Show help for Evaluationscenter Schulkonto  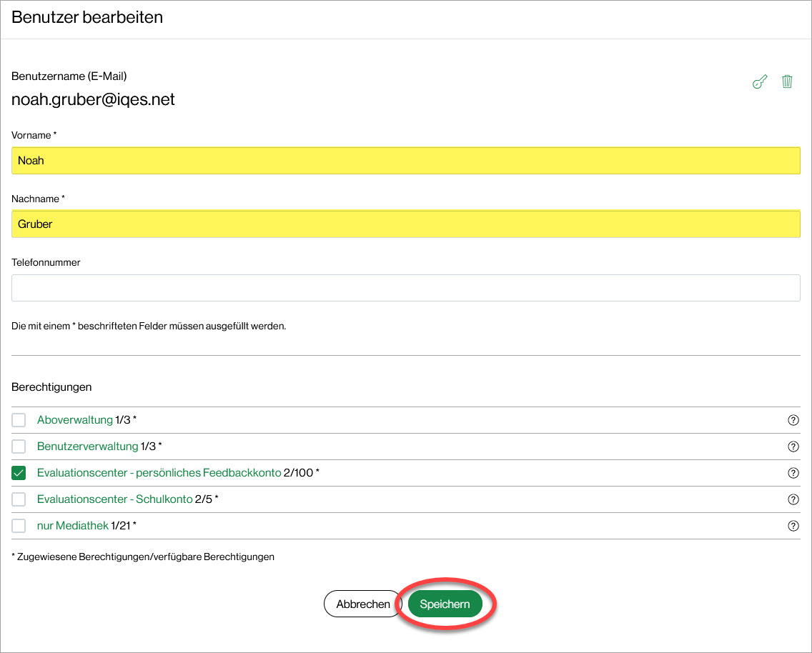coord(793,499)
